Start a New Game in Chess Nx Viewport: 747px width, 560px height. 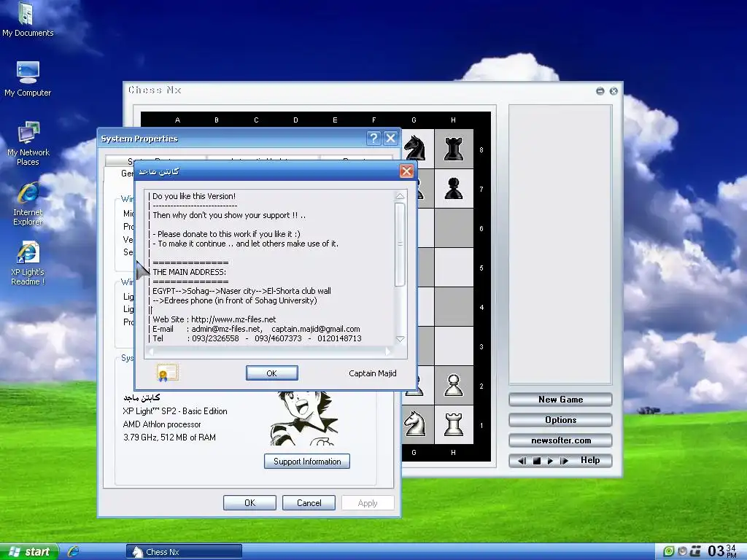tap(560, 400)
